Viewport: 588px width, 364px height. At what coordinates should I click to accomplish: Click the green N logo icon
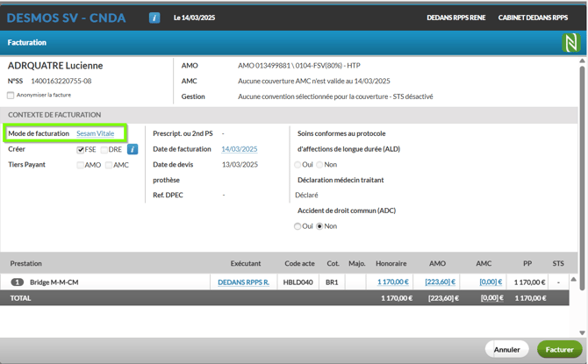coord(571,42)
